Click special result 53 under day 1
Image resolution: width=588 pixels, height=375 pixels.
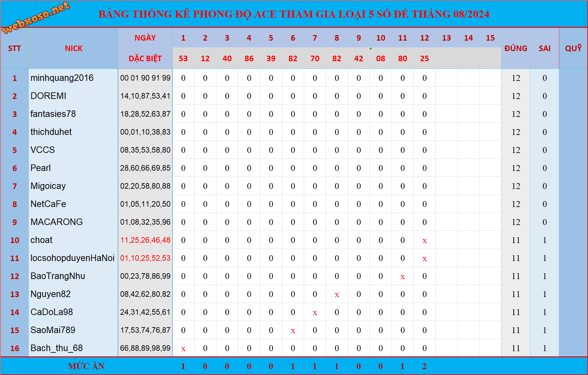183,59
